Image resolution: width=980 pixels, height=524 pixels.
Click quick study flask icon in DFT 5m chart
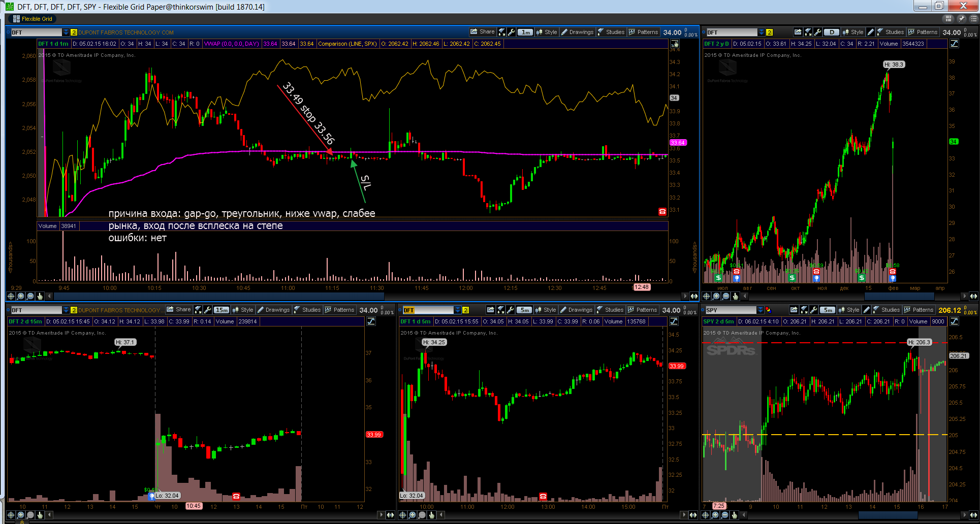[500, 310]
